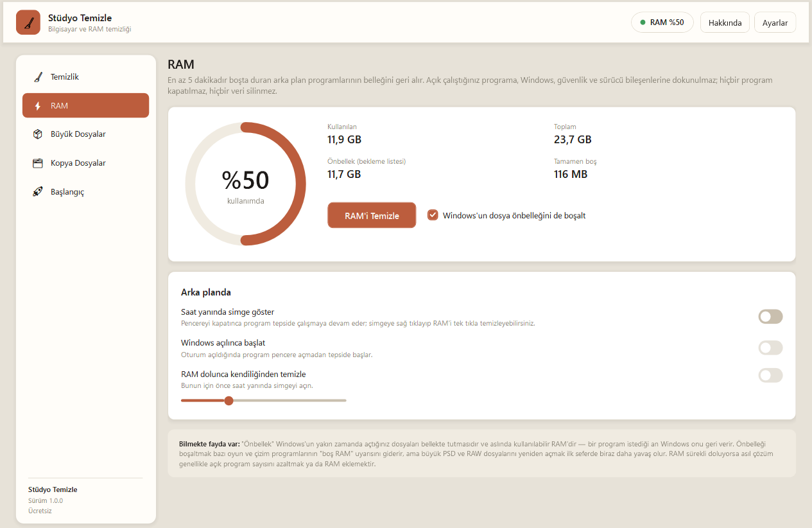
Task: Click the Bilmekte fayda var note
Action: click(481, 453)
